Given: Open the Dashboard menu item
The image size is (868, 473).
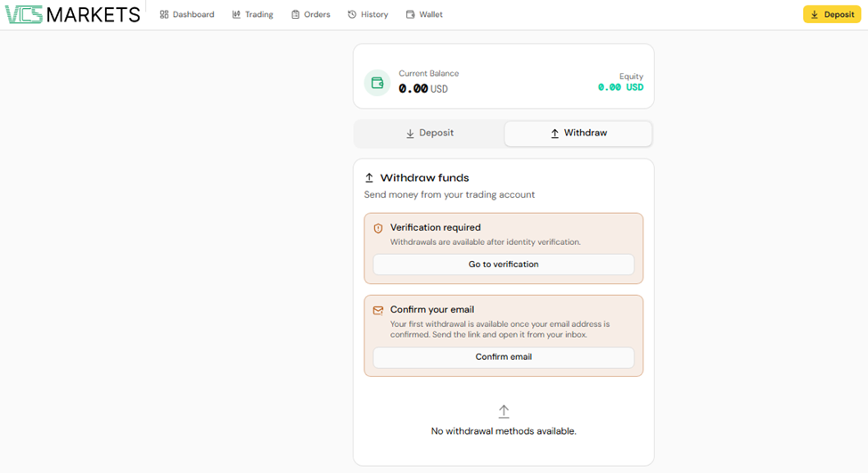Looking at the screenshot, I should [x=187, y=14].
